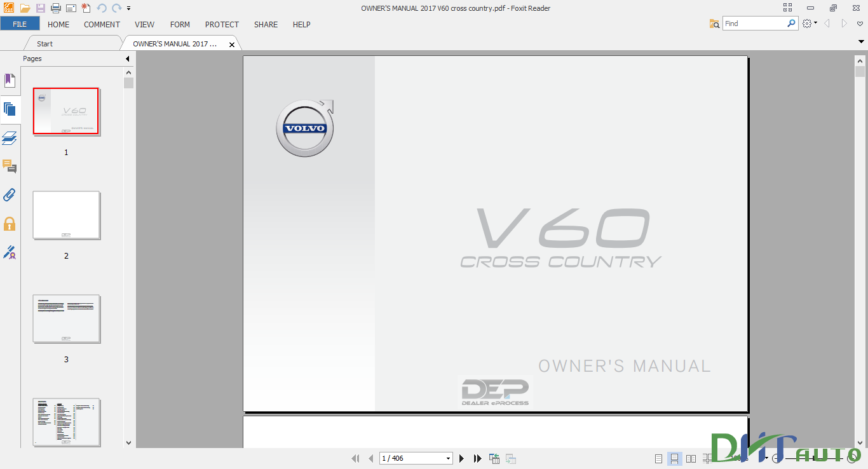868x469 pixels.
Task: Toggle continuous page view mode
Action: point(674,458)
